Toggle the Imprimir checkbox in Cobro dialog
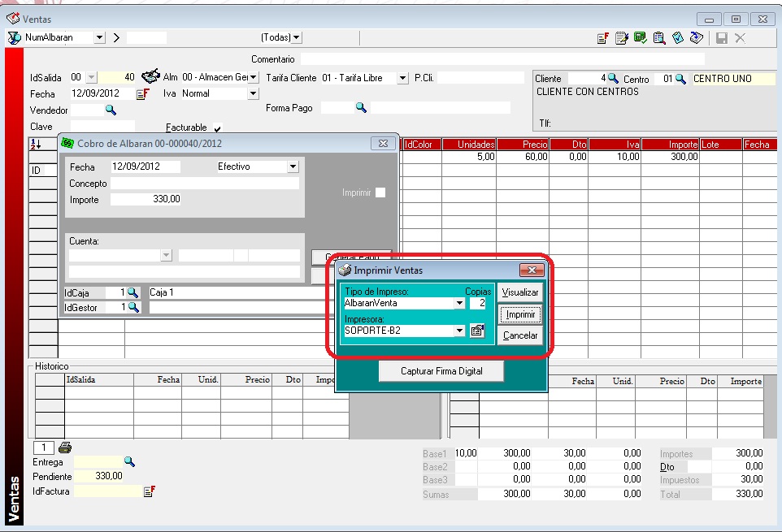Screen dimensions: 782x532 (380, 192)
